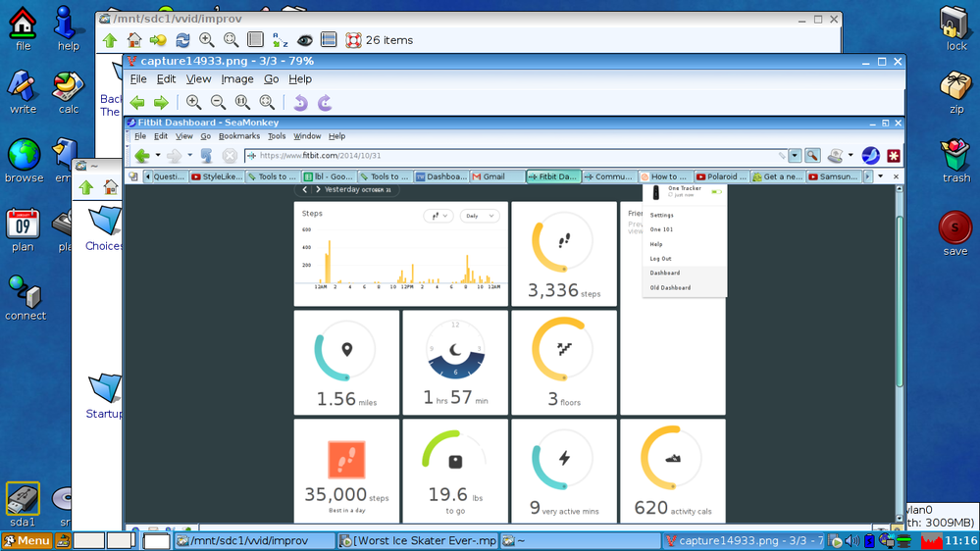This screenshot has width=980, height=551.
Task: Activate /mnt/sdc1/vvid/improv taskbar entry
Action: [254, 541]
